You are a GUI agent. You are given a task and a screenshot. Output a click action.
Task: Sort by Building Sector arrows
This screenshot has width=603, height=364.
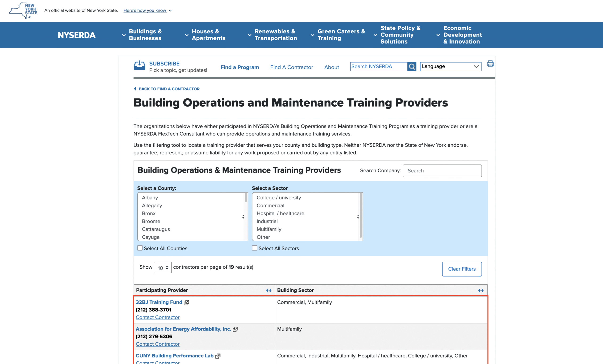click(x=481, y=290)
